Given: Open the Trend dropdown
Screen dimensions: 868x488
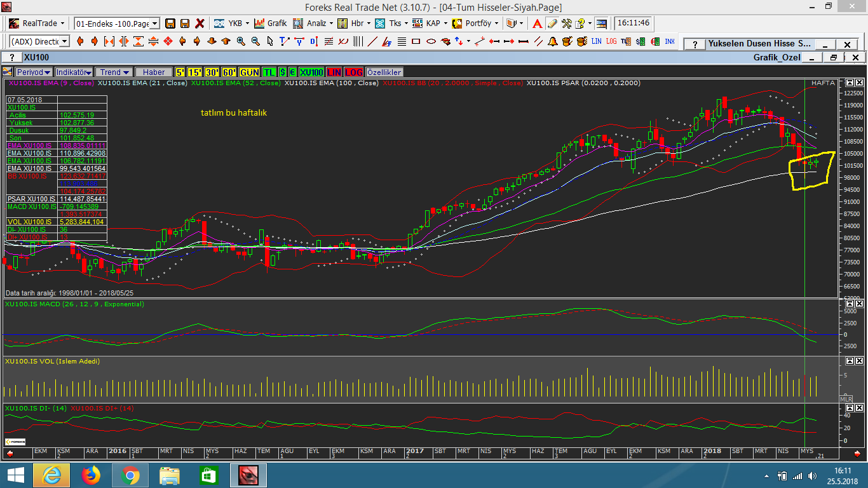Looking at the screenshot, I should (x=114, y=72).
